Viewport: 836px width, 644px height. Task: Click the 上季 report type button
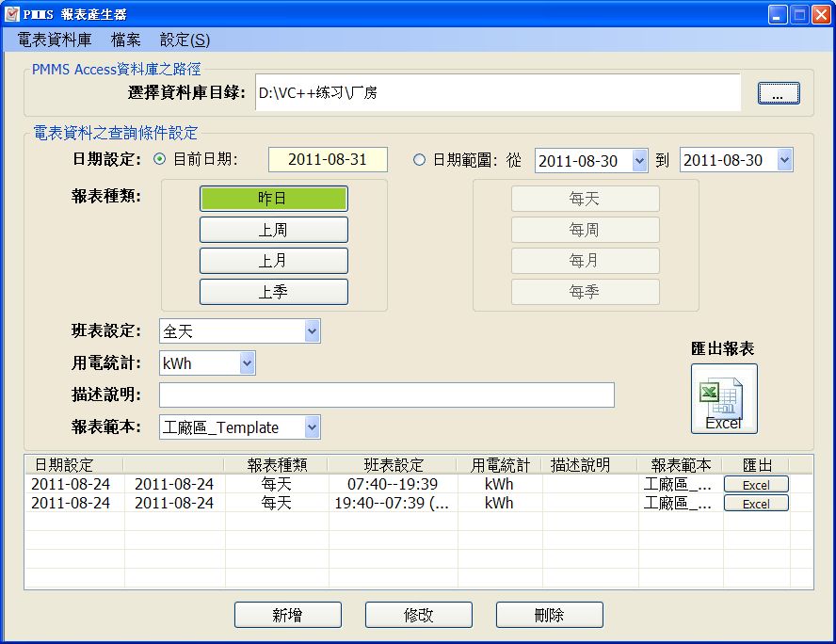274,292
